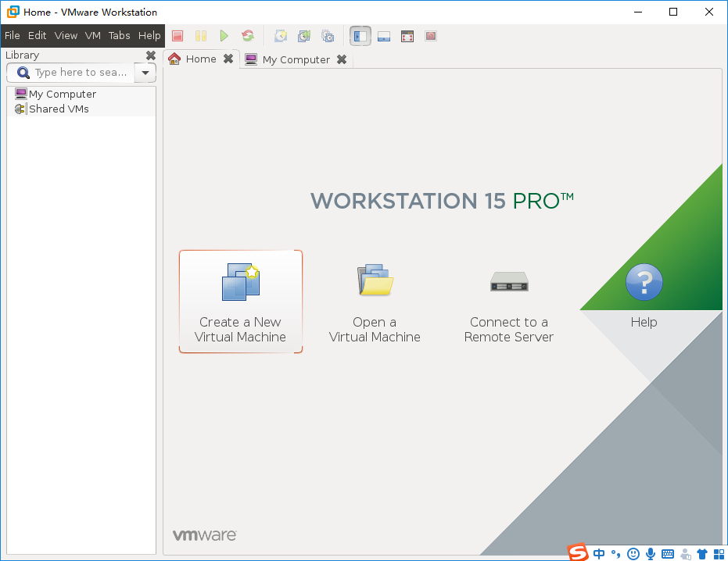The width and height of the screenshot is (728, 561).
Task: Reset the virtual machine
Action: pos(248,36)
